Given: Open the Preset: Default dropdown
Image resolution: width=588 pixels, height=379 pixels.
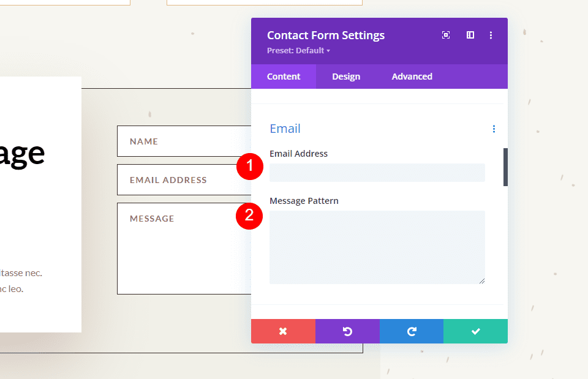Looking at the screenshot, I should (x=298, y=50).
